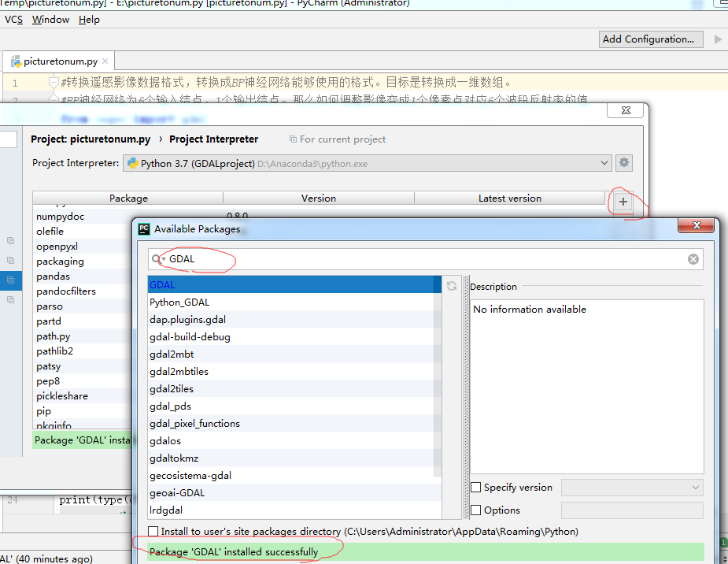Clear the GDAL search using the x icon
Image resolution: width=728 pixels, height=564 pixels.
point(692,258)
